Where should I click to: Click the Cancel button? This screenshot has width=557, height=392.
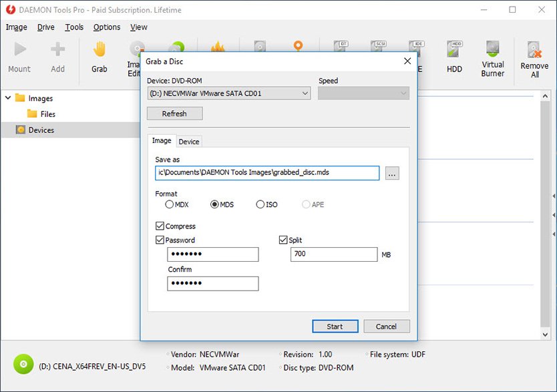coord(387,327)
